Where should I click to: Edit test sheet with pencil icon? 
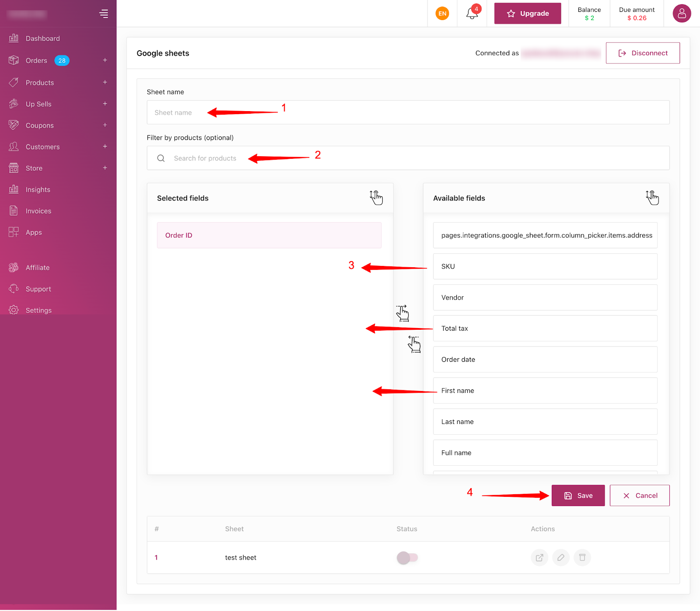(x=561, y=558)
